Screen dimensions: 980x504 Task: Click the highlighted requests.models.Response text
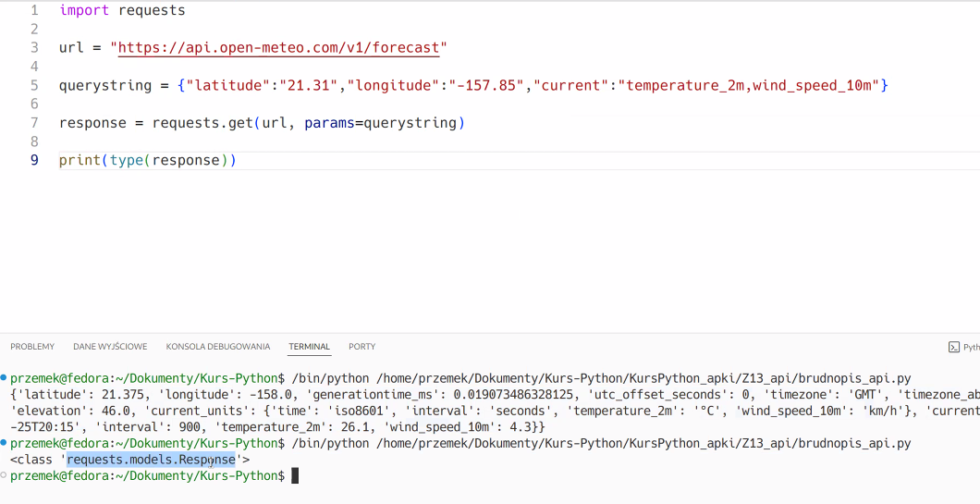click(152, 460)
